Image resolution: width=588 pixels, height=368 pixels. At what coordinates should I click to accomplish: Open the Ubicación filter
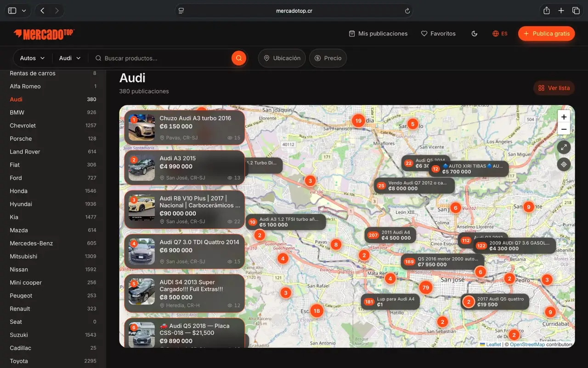tap(282, 58)
